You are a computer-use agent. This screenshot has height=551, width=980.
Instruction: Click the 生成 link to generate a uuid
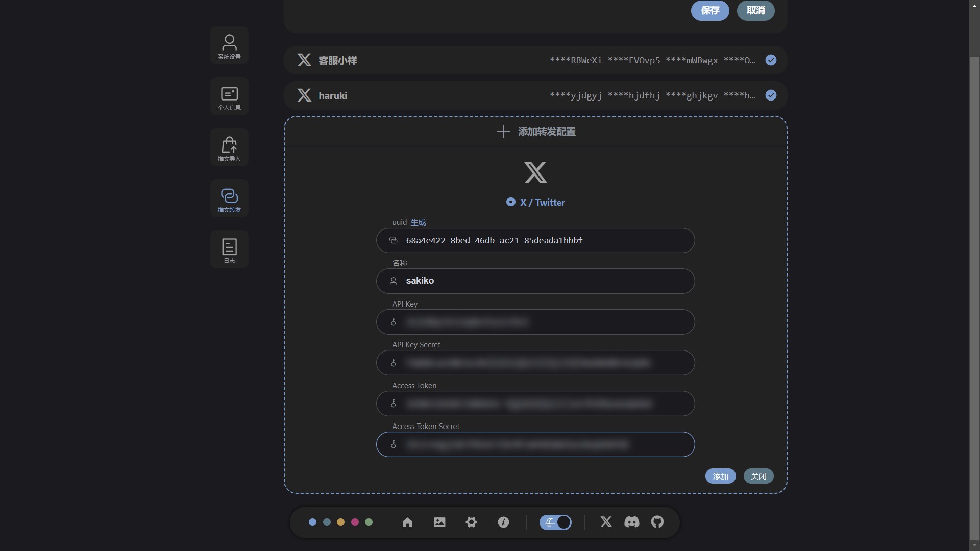coord(418,222)
